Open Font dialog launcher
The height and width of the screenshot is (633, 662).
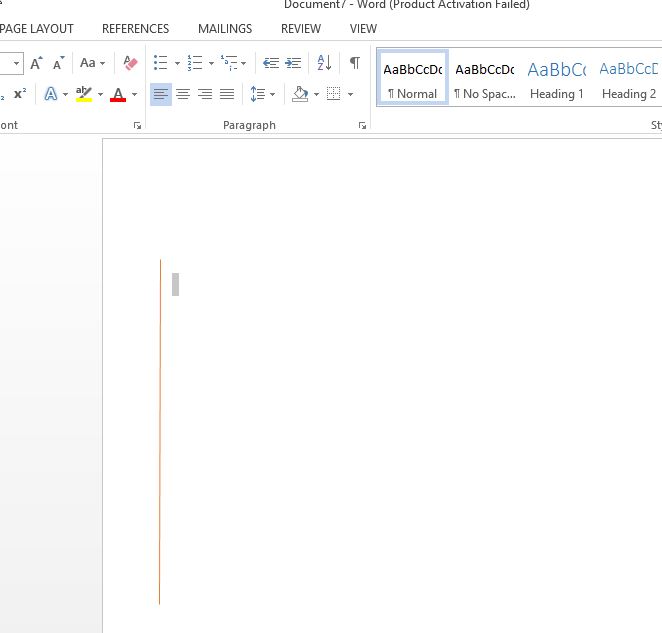pyautogui.click(x=137, y=125)
